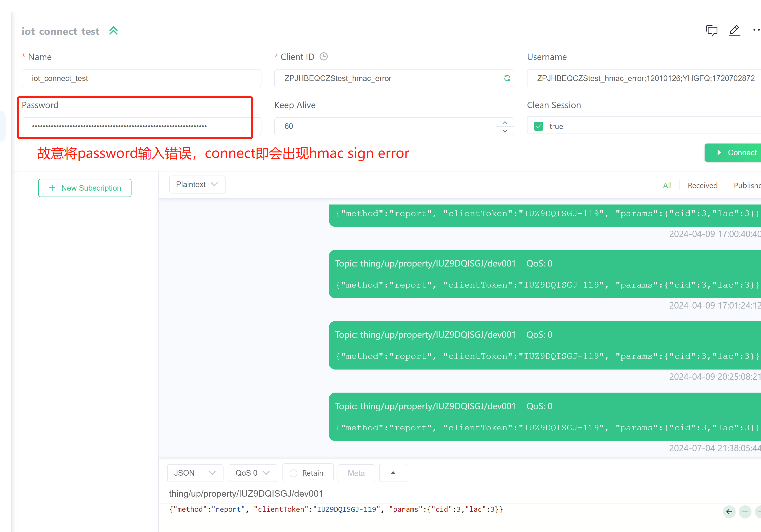Viewport: 761px width, 532px height.
Task: Click the Client ID clock icon
Action: [x=323, y=57]
